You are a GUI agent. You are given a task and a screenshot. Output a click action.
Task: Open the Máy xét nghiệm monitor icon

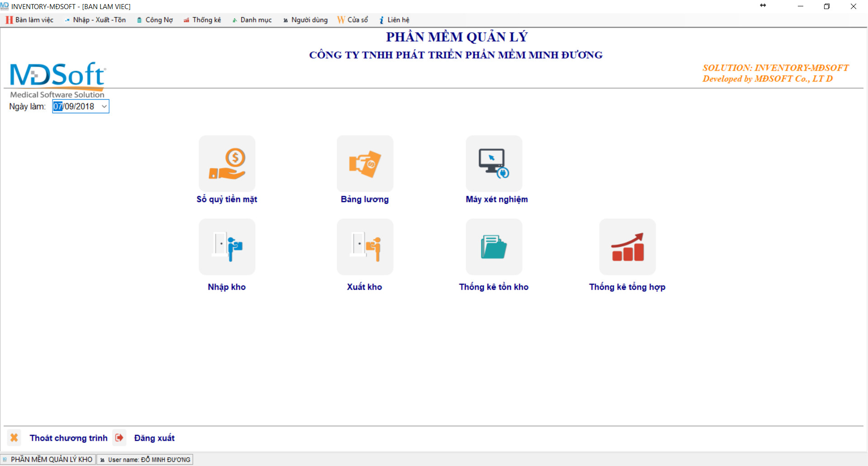click(x=494, y=163)
